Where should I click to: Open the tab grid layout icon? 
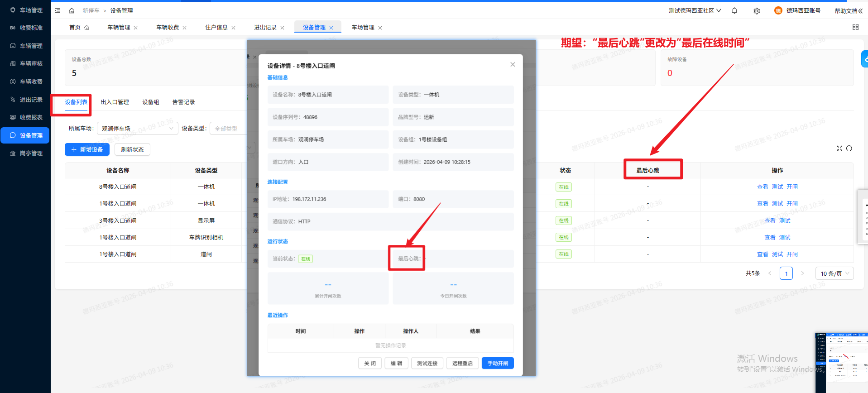tap(855, 27)
